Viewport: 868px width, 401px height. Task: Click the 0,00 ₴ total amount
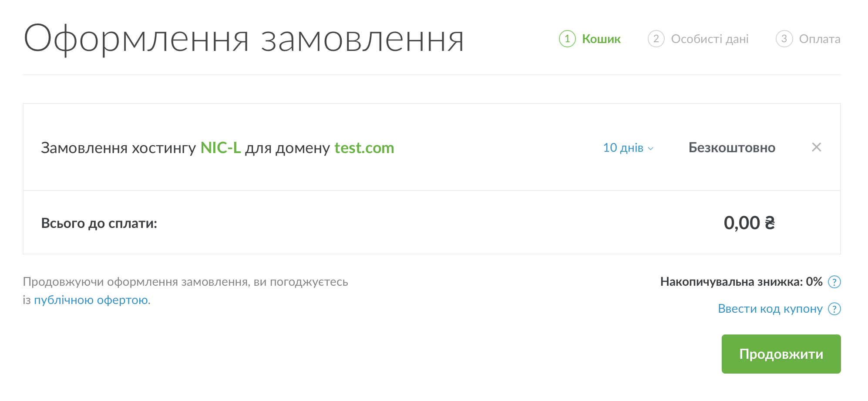coord(749,223)
